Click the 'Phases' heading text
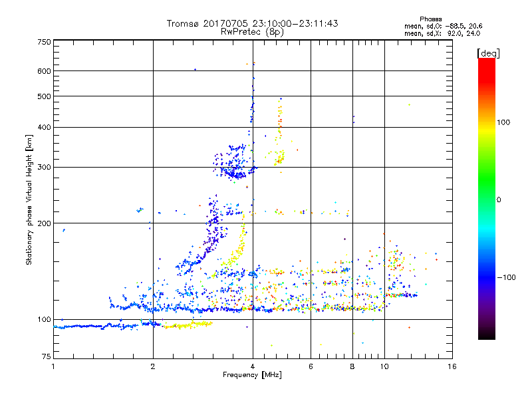The height and width of the screenshot is (399, 532). click(430, 19)
